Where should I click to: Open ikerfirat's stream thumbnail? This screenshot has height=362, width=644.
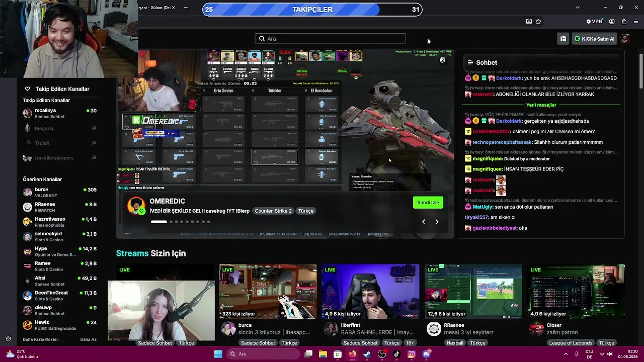(370, 292)
